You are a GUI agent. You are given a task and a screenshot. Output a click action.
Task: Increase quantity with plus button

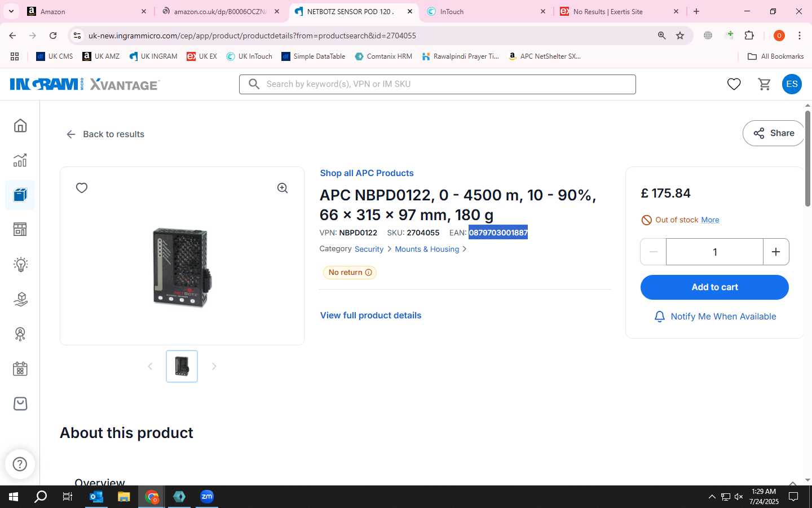[x=776, y=252]
